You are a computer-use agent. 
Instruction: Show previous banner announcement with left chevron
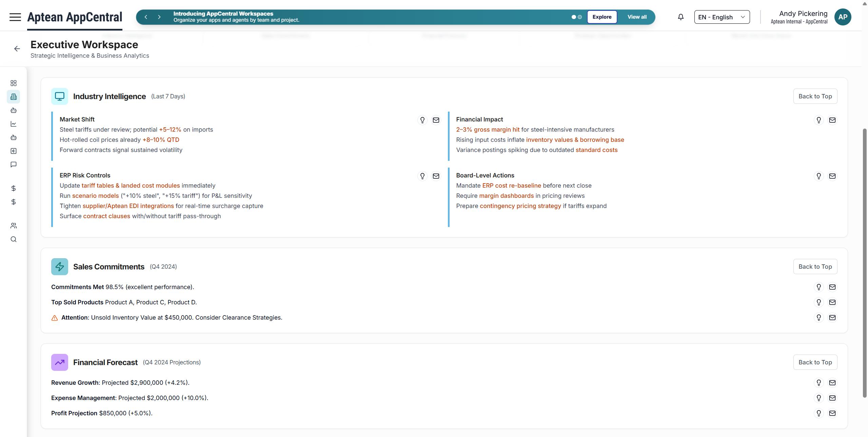(146, 17)
